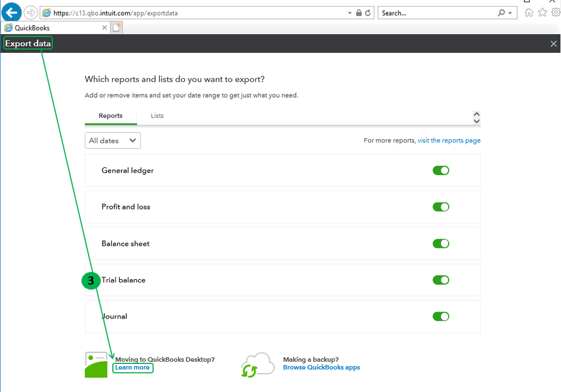Open favorites with the star icon
This screenshot has width=561, height=392.
[542, 12]
